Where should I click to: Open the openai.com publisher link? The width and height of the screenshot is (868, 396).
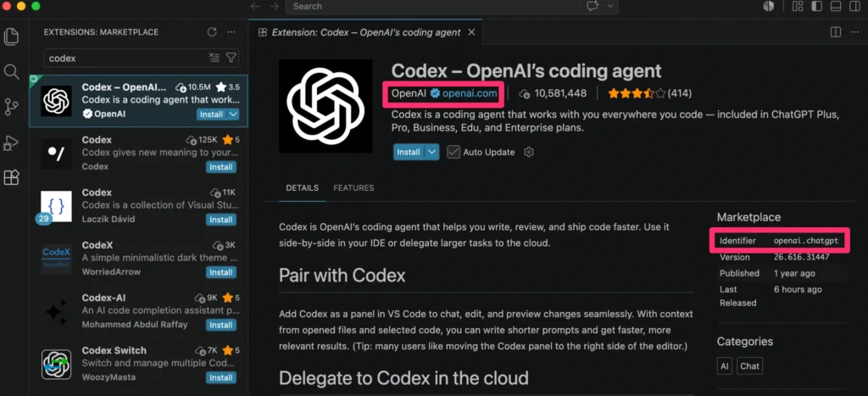470,93
